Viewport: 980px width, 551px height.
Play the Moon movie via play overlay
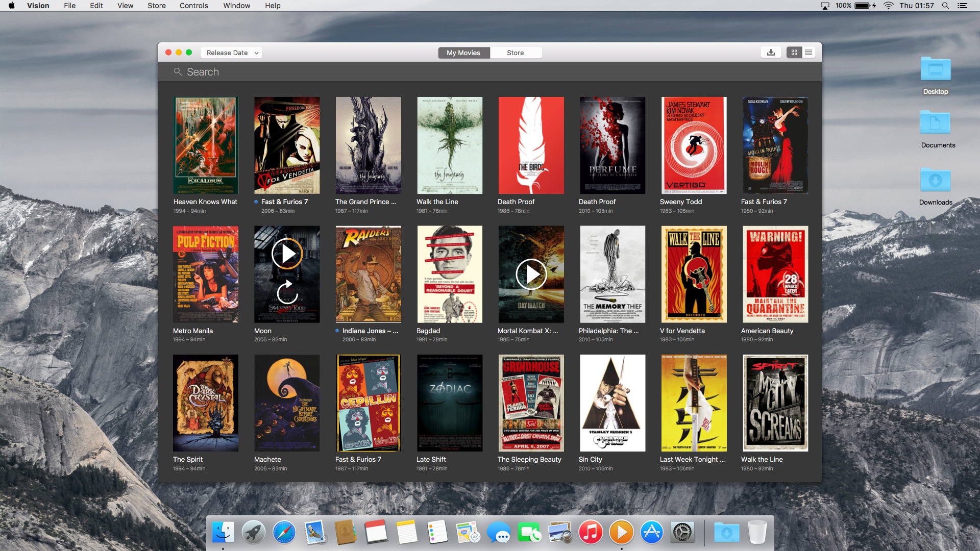287,253
